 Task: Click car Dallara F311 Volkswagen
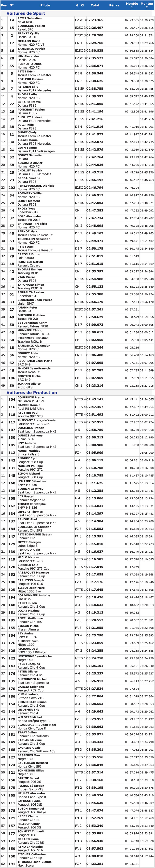36,151
